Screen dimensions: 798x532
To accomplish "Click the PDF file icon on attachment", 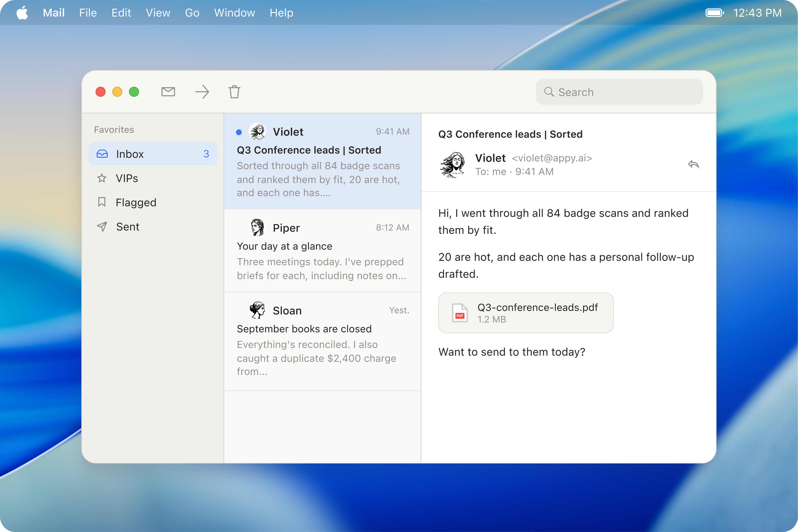I will coord(460,312).
